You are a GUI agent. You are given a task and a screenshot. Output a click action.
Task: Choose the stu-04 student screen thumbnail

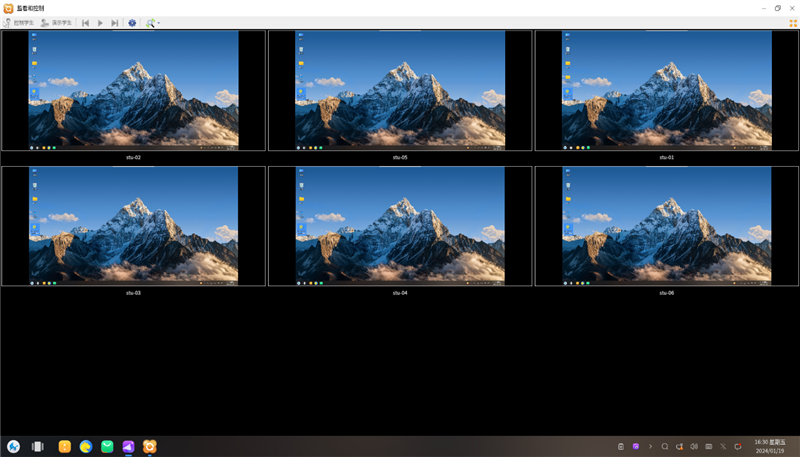(400, 226)
